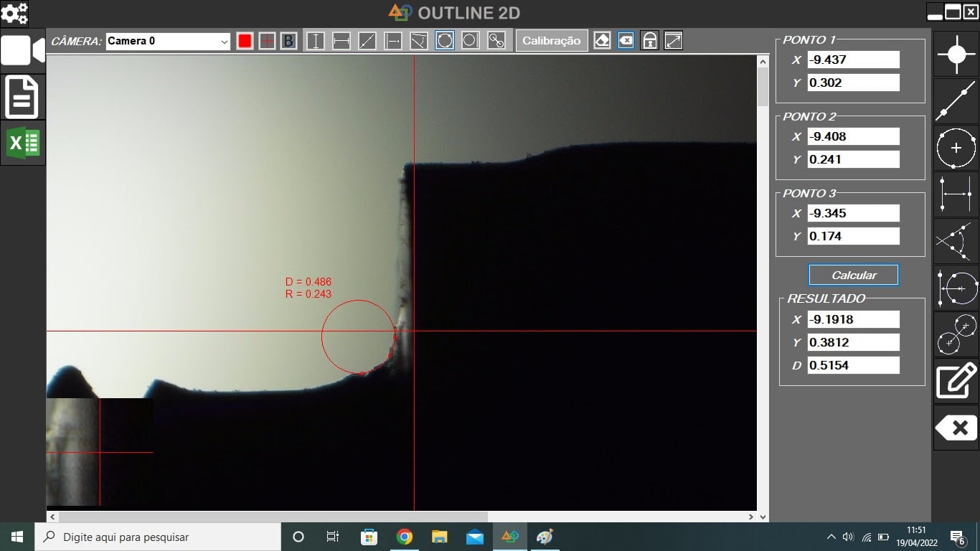Select the point-to-line distance tool
The height and width of the screenshot is (551, 980).
coord(393,41)
